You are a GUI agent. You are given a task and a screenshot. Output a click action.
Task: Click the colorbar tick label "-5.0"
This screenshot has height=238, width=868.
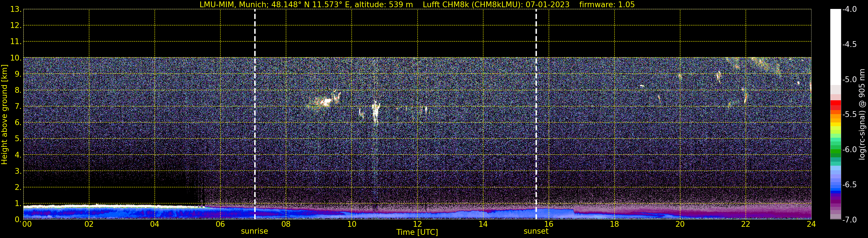850,80
